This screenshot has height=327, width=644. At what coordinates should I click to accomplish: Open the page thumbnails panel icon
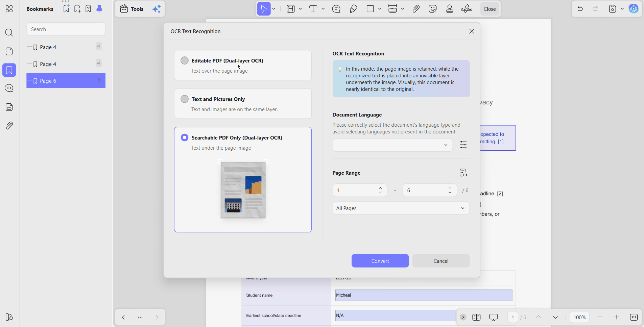9,51
